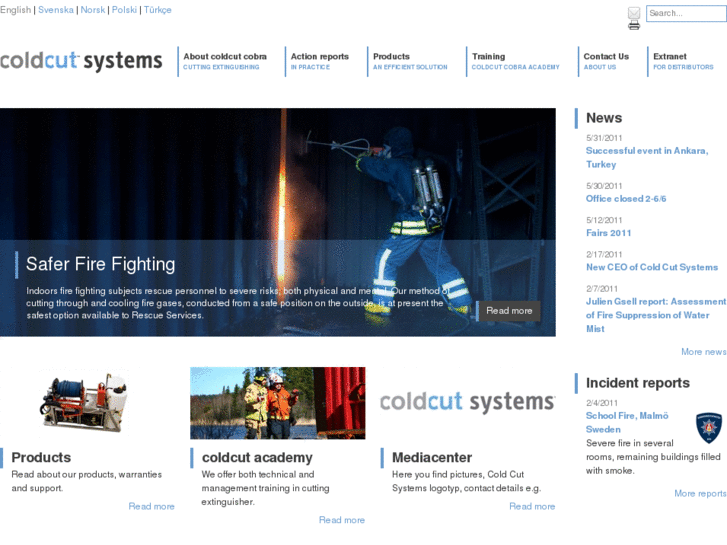
Task: Click the printer icon
Action: coord(634,25)
